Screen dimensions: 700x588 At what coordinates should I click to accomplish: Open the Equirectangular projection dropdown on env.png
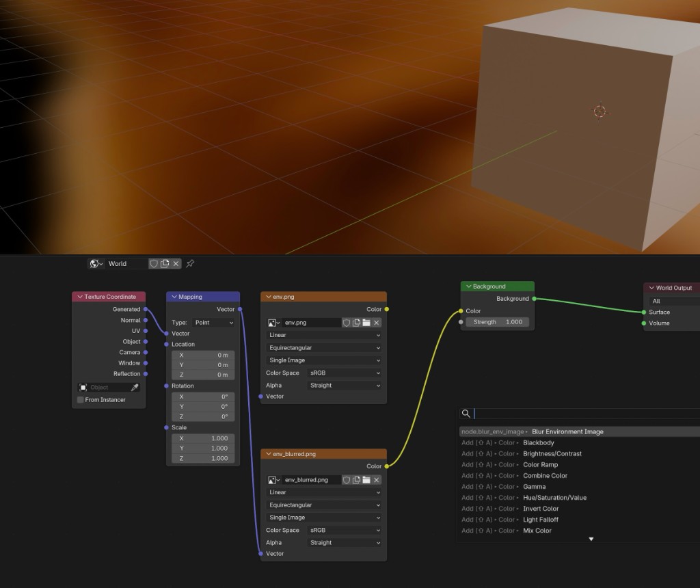[323, 347]
